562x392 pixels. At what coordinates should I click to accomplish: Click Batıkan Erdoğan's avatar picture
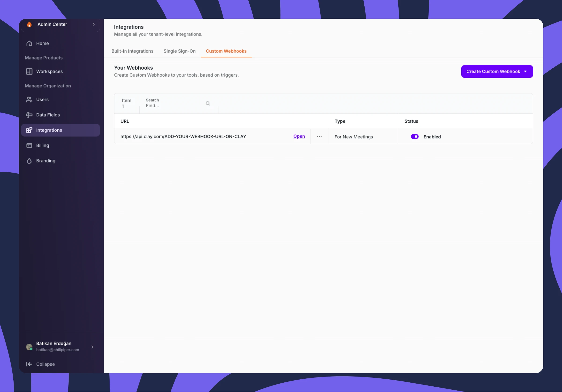coord(29,347)
